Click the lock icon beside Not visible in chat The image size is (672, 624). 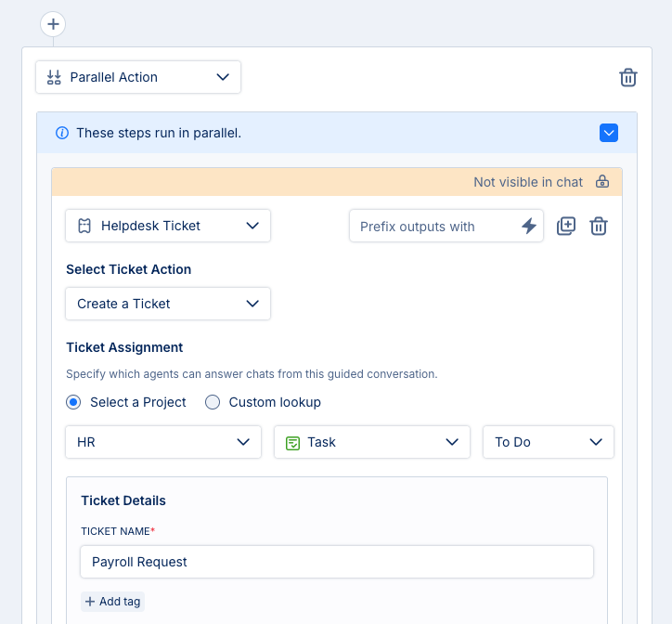click(x=602, y=182)
